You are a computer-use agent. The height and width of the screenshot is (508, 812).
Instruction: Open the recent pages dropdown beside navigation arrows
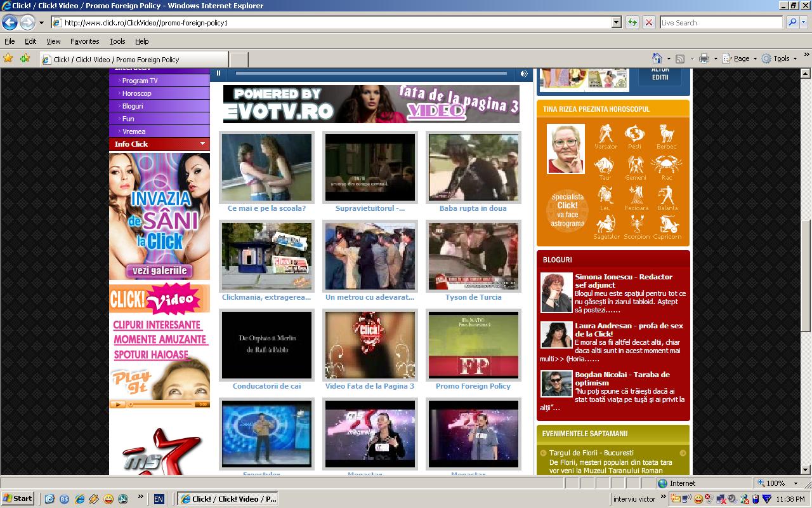[x=41, y=23]
